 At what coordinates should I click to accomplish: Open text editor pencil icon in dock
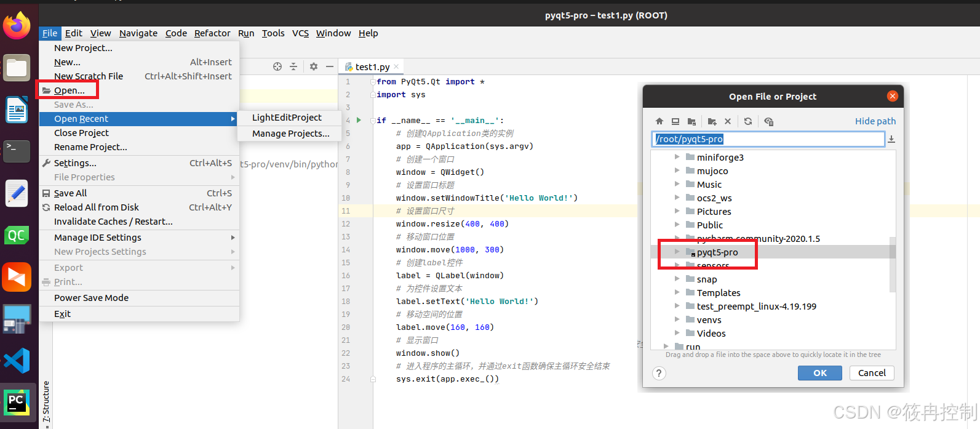tap(17, 193)
